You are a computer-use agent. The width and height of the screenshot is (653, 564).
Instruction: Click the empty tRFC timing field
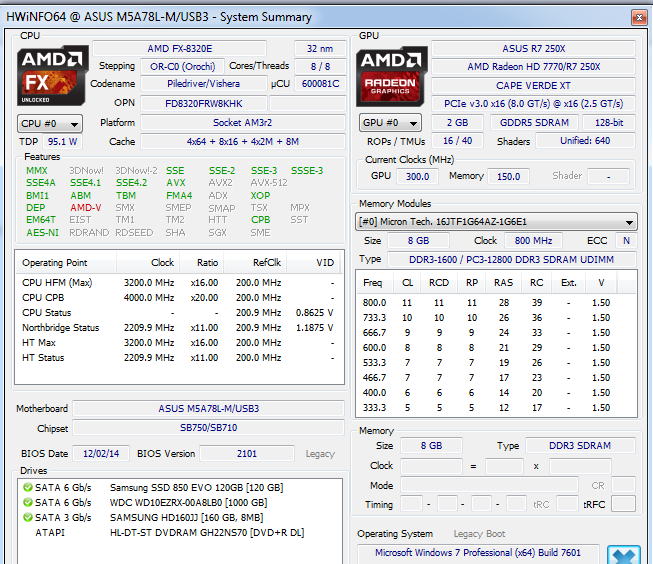(623, 504)
